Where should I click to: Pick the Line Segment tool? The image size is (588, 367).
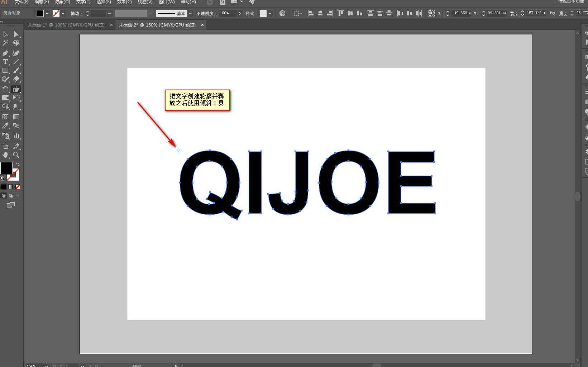click(16, 62)
